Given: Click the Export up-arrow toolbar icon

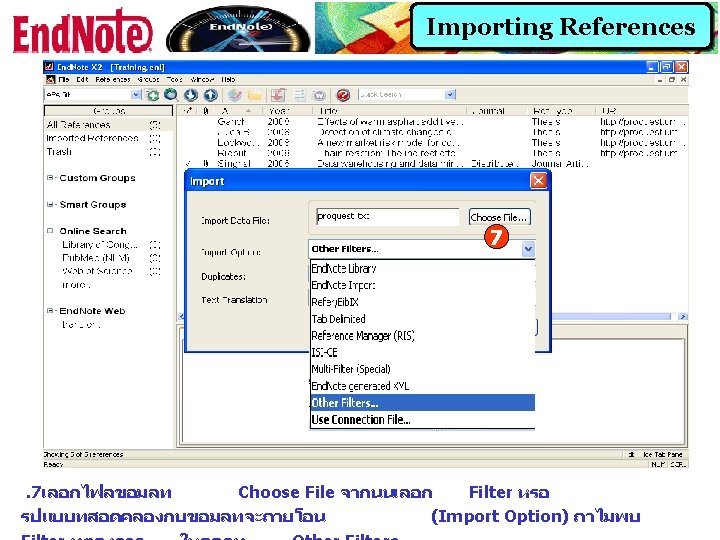Looking at the screenshot, I should [x=210, y=95].
